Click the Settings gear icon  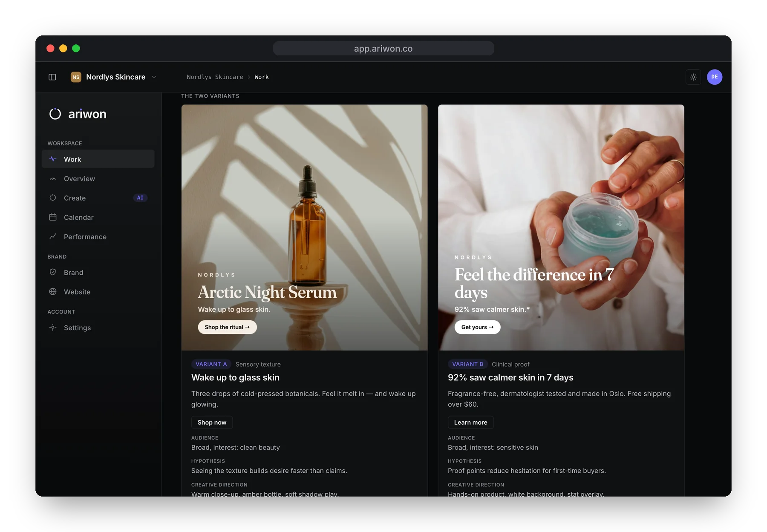tap(53, 328)
